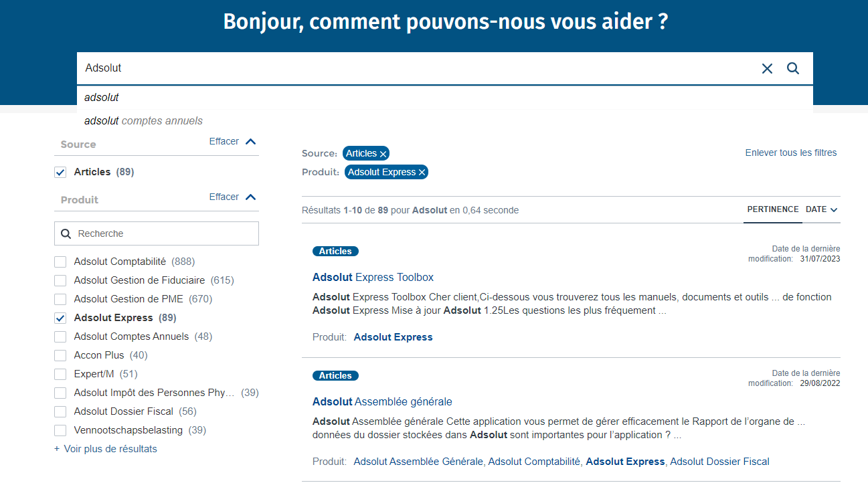Tick the Adsolut Gestion de PME checkbox
868x483 pixels.
point(60,299)
